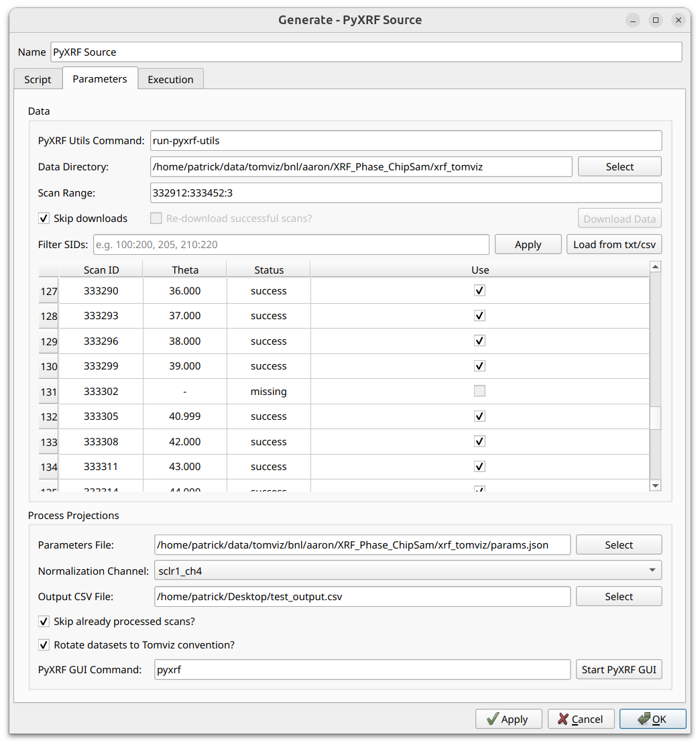The height and width of the screenshot is (745, 700).
Task: Click the Status column header
Action: (268, 270)
